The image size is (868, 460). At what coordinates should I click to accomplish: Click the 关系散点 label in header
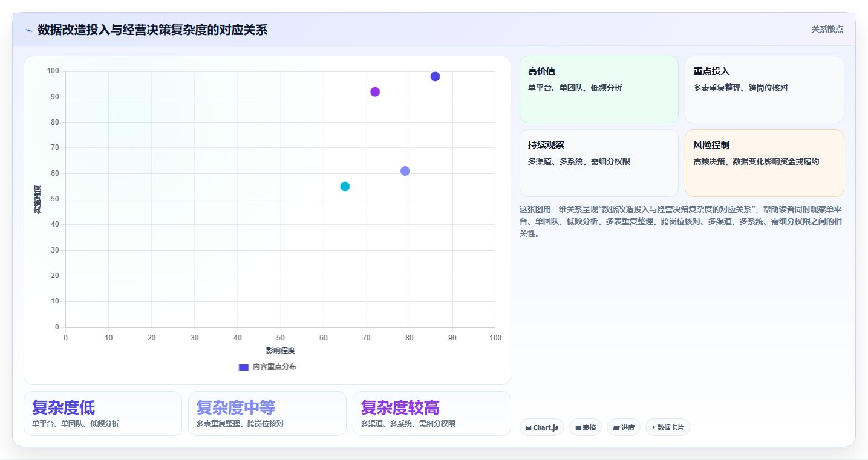point(827,29)
